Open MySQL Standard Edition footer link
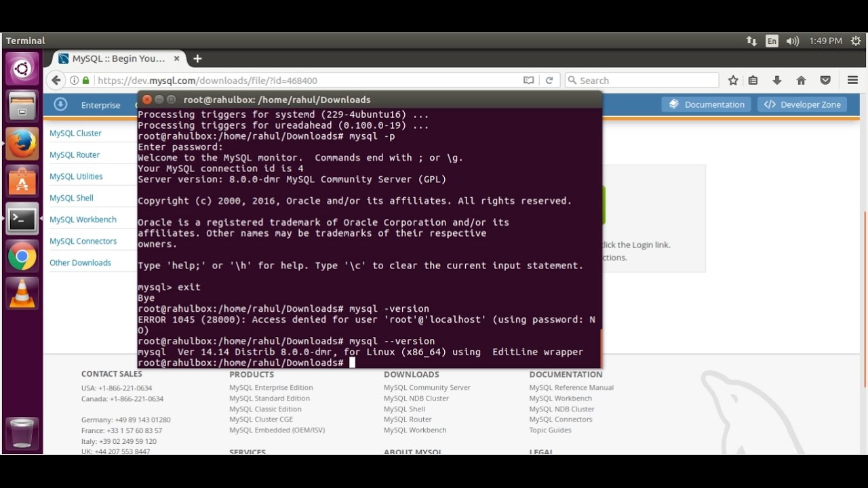The height and width of the screenshot is (488, 868). (269, 399)
